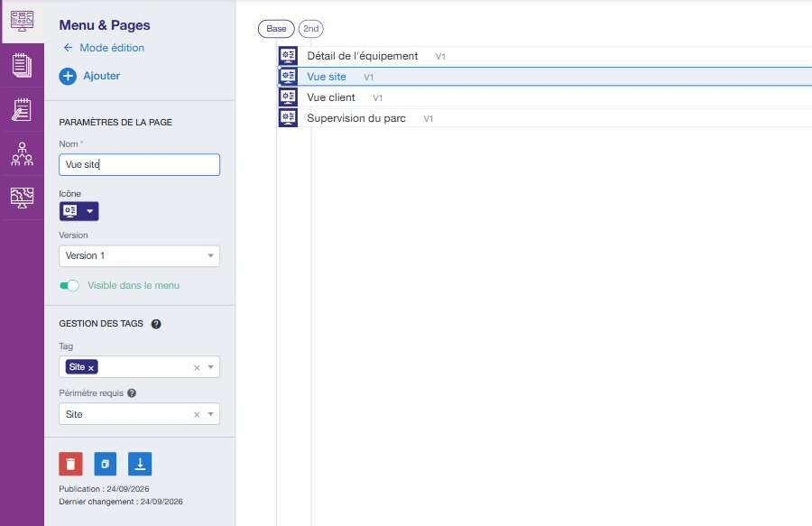The image size is (812, 526).
Task: Click page icon of Détail de l'équipement row
Action: 288,55
